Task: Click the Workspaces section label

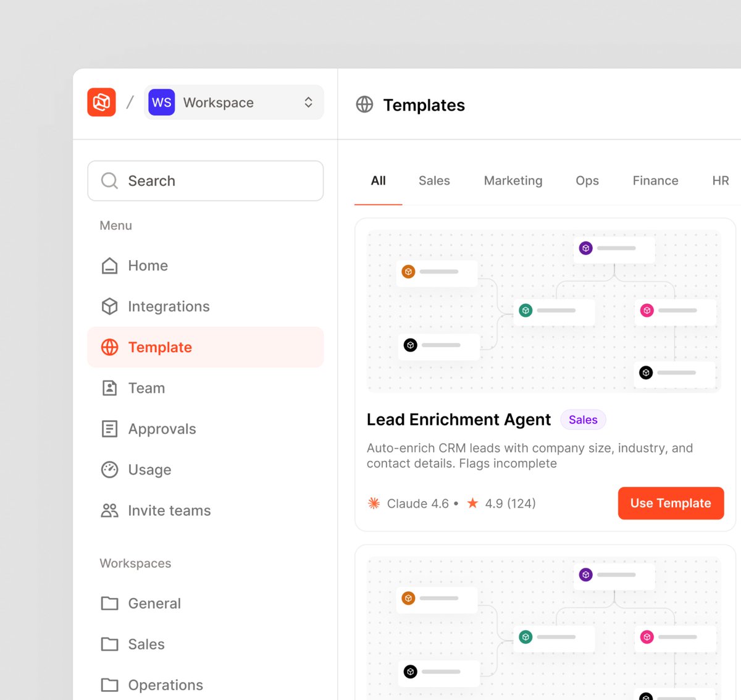Action: 135,563
